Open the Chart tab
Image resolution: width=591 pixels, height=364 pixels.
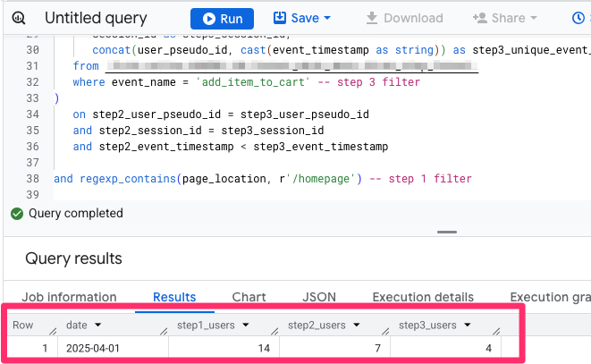(x=249, y=297)
